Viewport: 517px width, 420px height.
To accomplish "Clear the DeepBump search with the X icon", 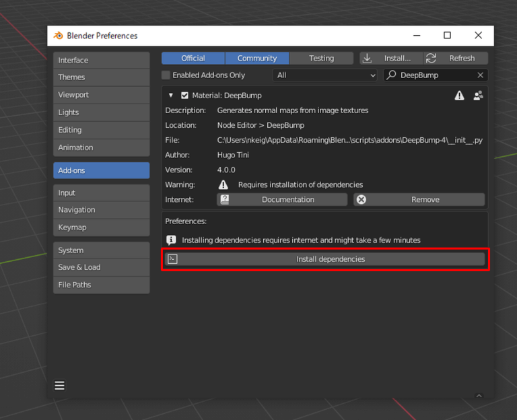I will [x=480, y=75].
